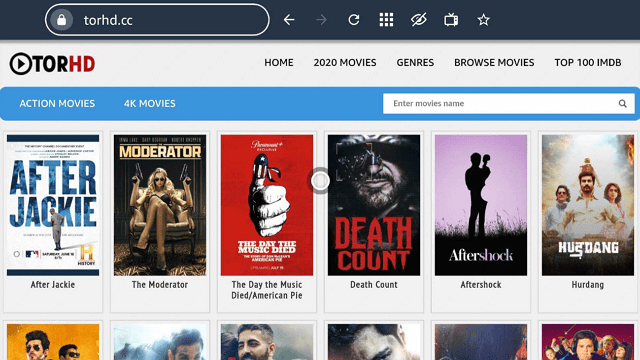Open TOP 100 IMDB menu item
Image resolution: width=640 pixels, height=360 pixels.
pos(588,62)
